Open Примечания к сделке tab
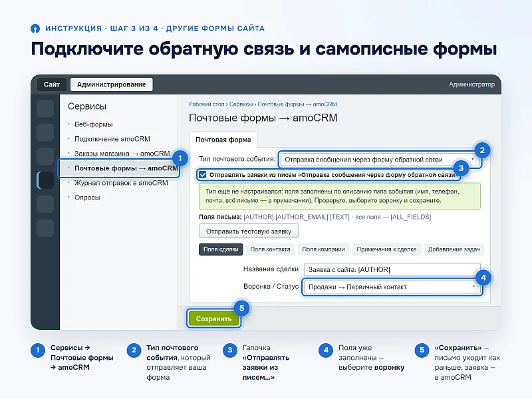The height and width of the screenshot is (399, 532). pos(386,249)
